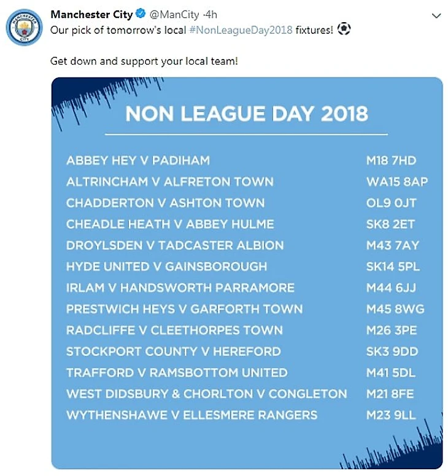Click the Hyde United v Gainsborough fixture

click(167, 267)
